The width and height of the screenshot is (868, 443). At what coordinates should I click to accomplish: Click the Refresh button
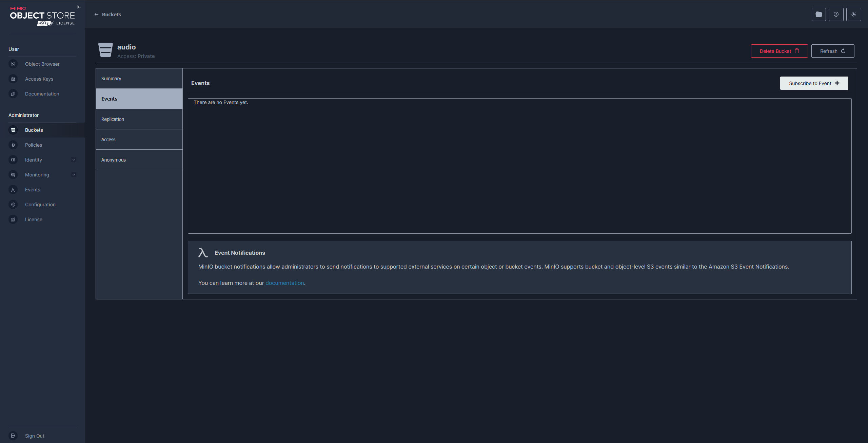tap(833, 51)
